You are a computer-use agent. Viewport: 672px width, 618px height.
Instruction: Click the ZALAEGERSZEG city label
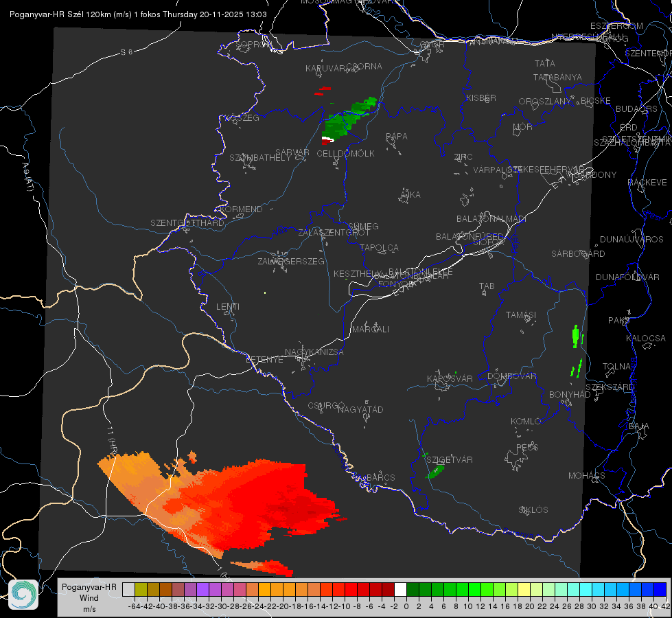[291, 261]
